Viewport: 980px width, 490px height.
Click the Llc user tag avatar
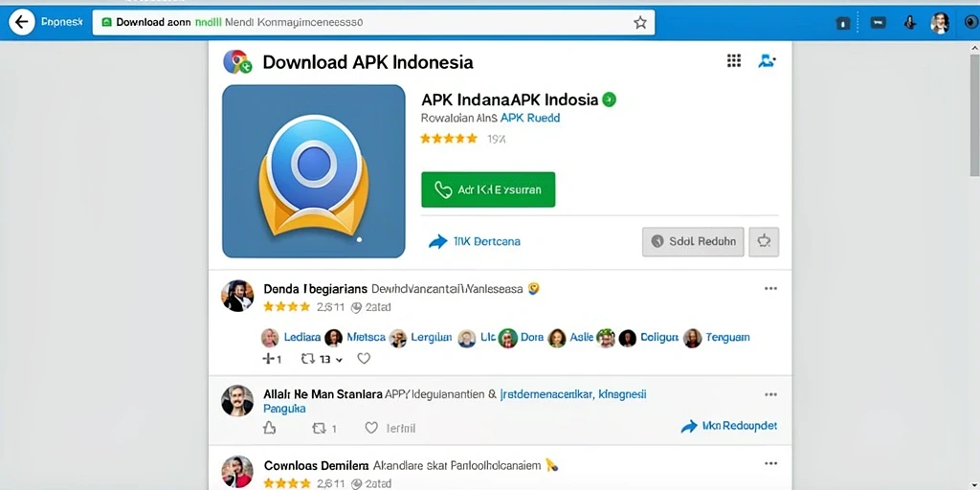click(466, 338)
